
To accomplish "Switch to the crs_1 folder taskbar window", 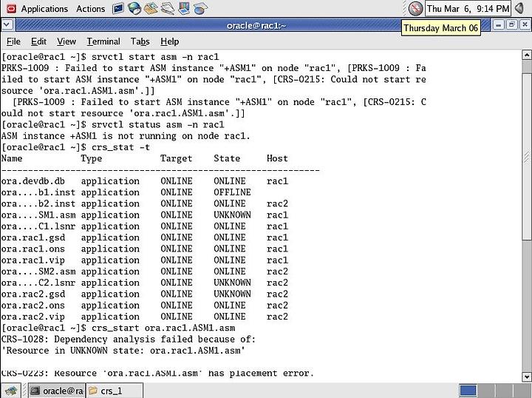I will tap(115, 391).
